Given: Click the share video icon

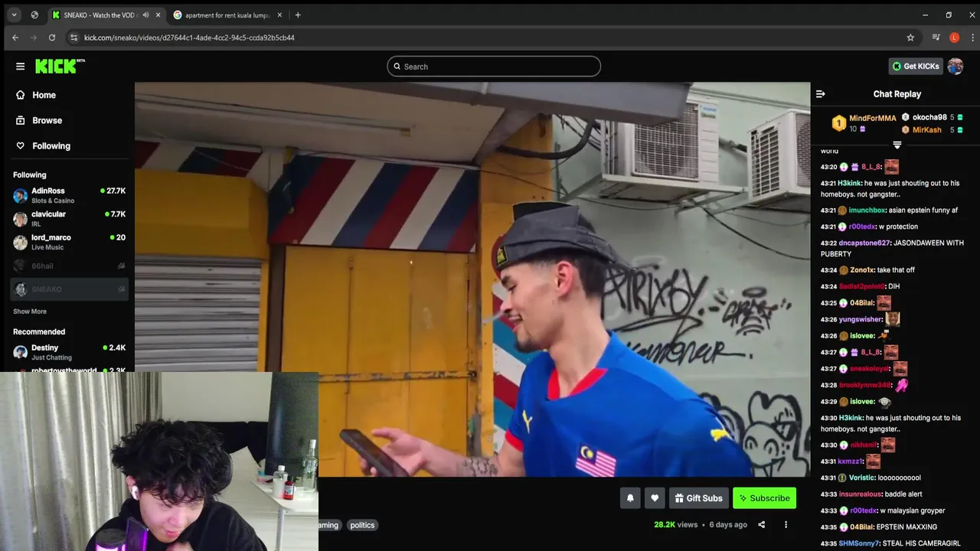Looking at the screenshot, I should point(761,525).
